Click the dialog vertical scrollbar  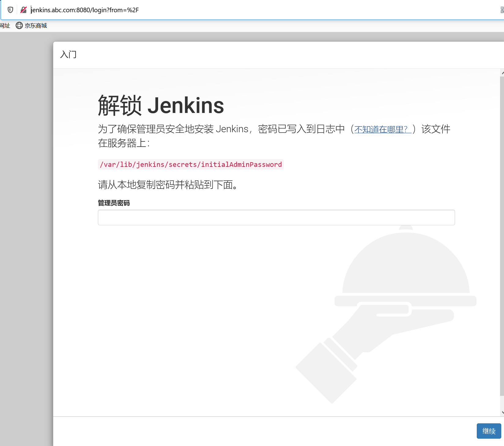coord(502,236)
